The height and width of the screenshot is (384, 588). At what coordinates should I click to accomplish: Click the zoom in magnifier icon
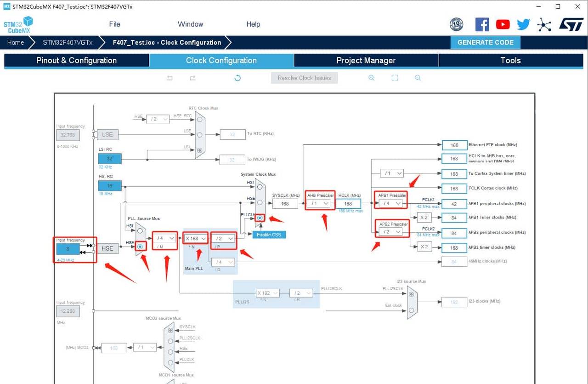tap(371, 78)
